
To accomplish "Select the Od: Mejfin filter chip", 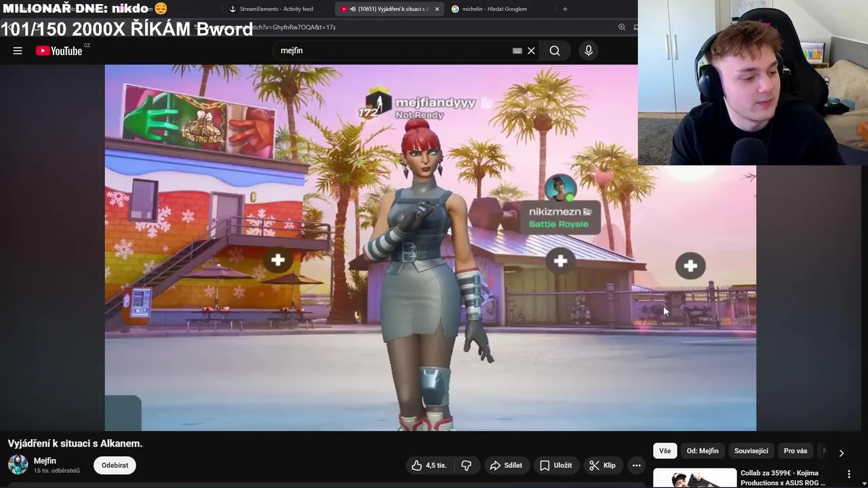I will [703, 451].
